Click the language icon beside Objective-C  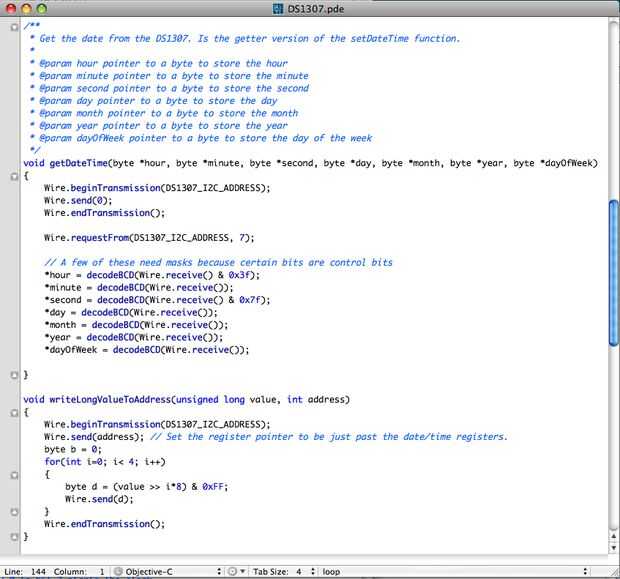pos(118,571)
